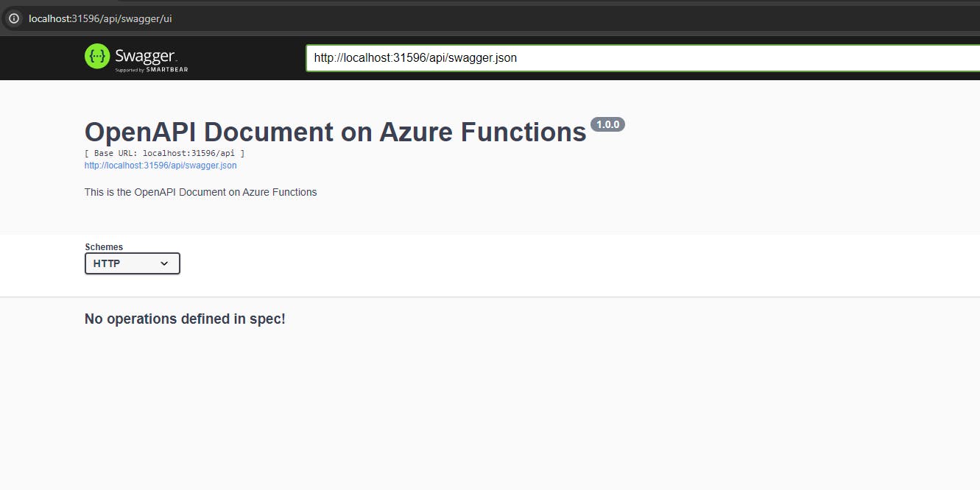Viewport: 980px width, 490px height.
Task: Click the curly-braces symbol inside the Swagger logo
Action: point(98,57)
